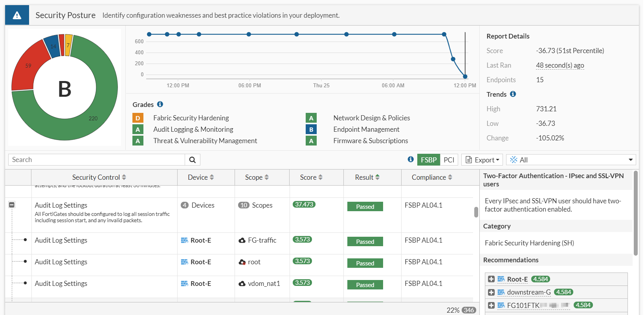Open the Export dropdown
The height and width of the screenshot is (315, 644).
click(482, 160)
